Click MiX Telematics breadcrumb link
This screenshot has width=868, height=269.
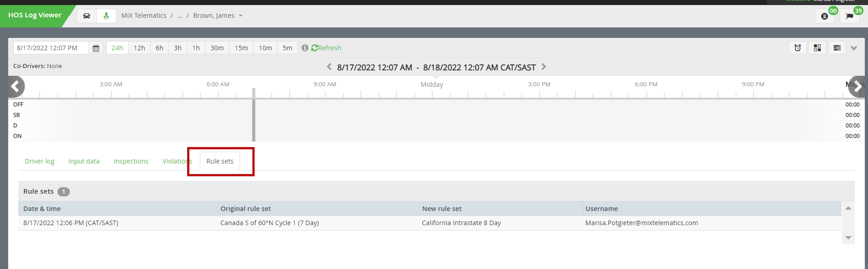click(144, 16)
